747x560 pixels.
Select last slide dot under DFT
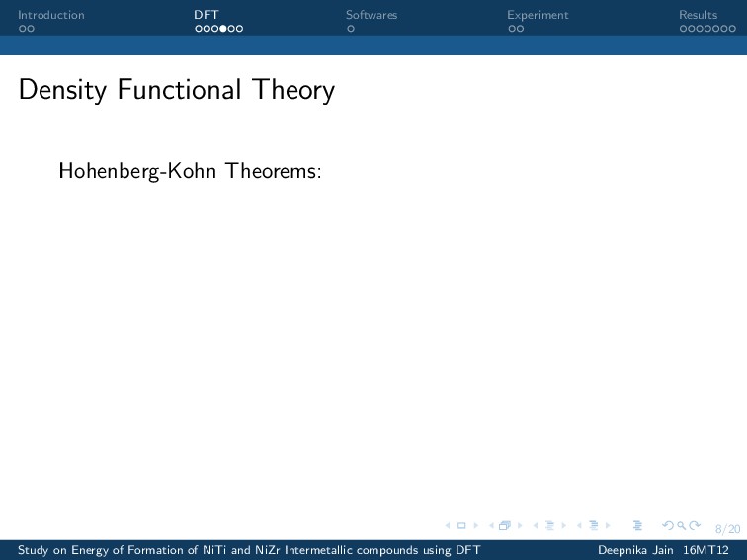pos(240,29)
